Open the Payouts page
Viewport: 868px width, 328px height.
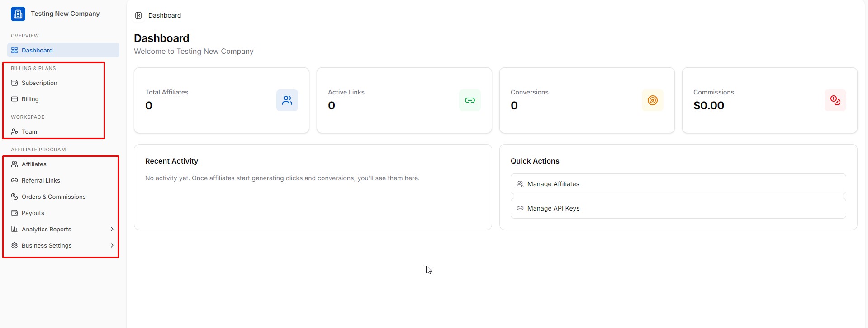[x=63, y=213]
